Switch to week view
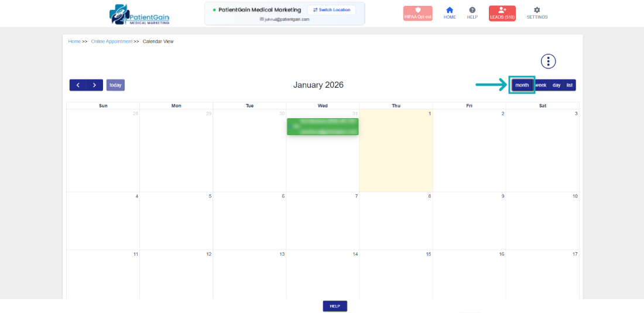The width and height of the screenshot is (644, 313). click(540, 85)
